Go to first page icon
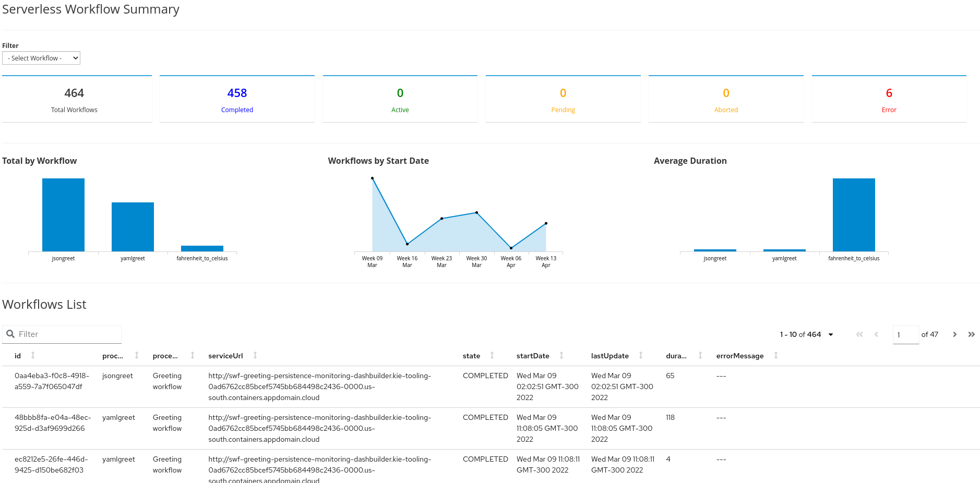This screenshot has width=980, height=483. 859,334
